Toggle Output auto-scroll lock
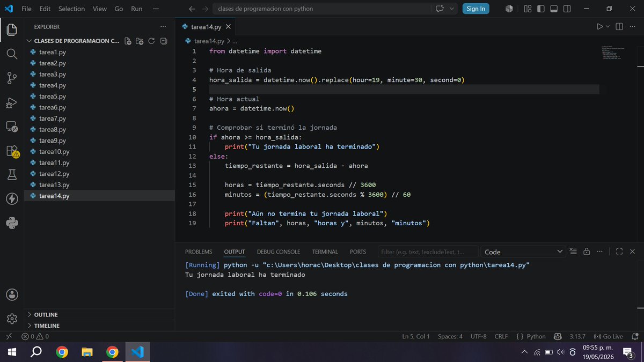Image resolution: width=644 pixels, height=362 pixels. tap(587, 252)
